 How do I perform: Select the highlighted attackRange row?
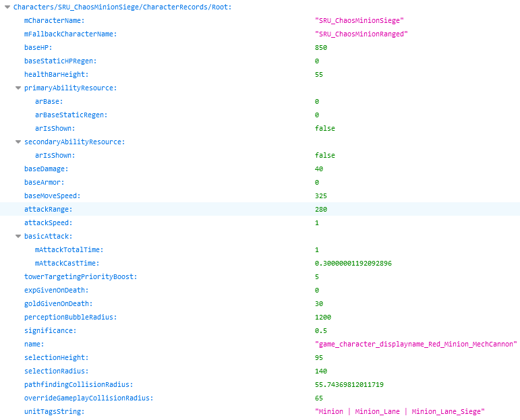pos(48,209)
